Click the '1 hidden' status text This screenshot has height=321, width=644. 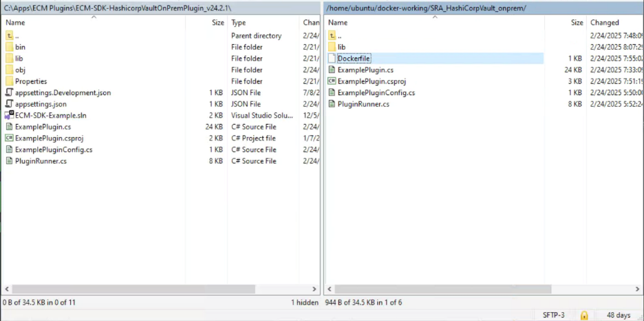tap(305, 302)
